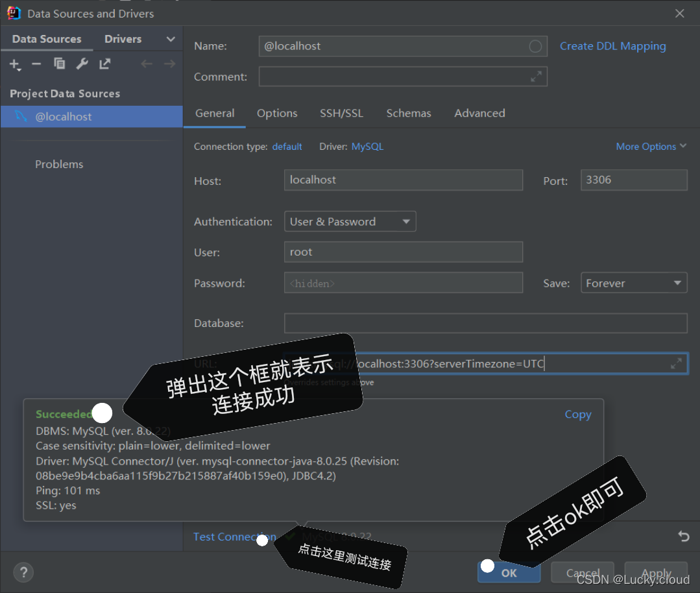Click the Copy link in the results panel
The image size is (700, 593).
[x=577, y=414]
